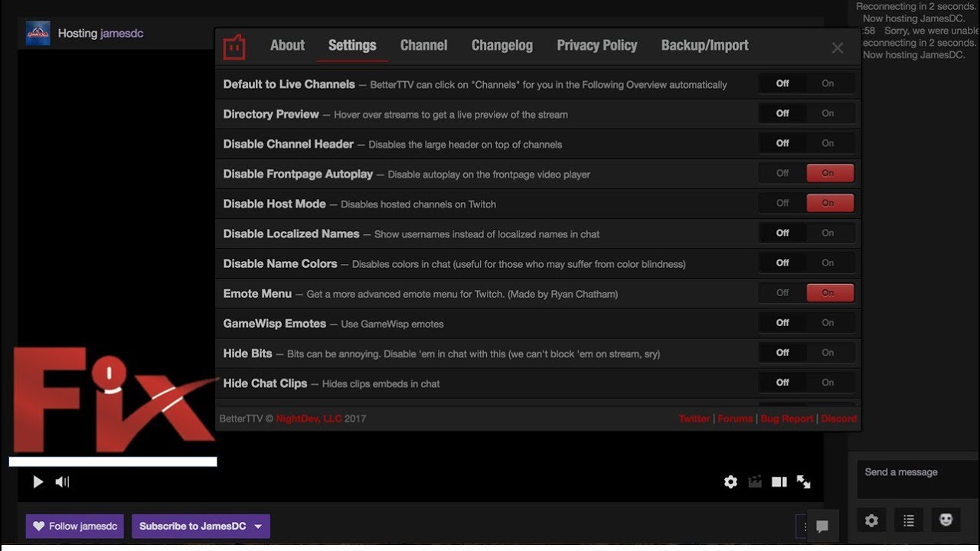Toggle theater mode icon

(x=779, y=481)
